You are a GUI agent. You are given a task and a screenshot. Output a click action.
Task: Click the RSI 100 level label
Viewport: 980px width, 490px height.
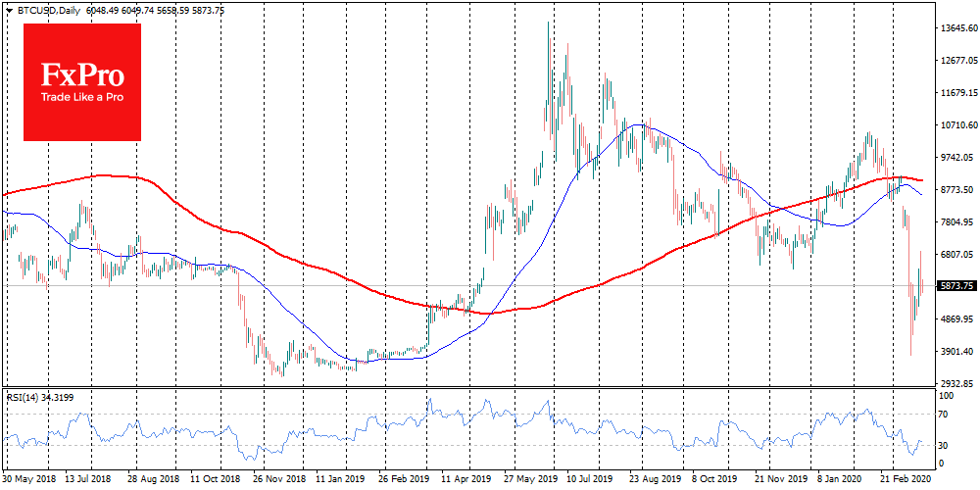click(948, 396)
